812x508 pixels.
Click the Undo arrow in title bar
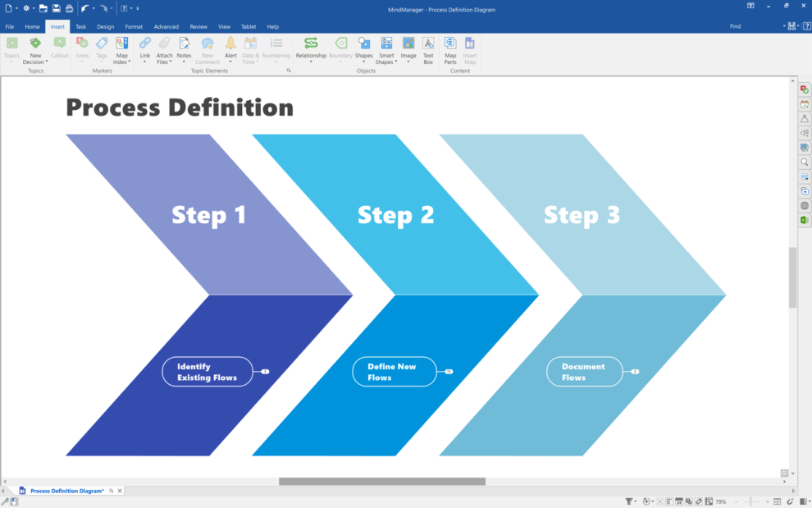(x=84, y=8)
